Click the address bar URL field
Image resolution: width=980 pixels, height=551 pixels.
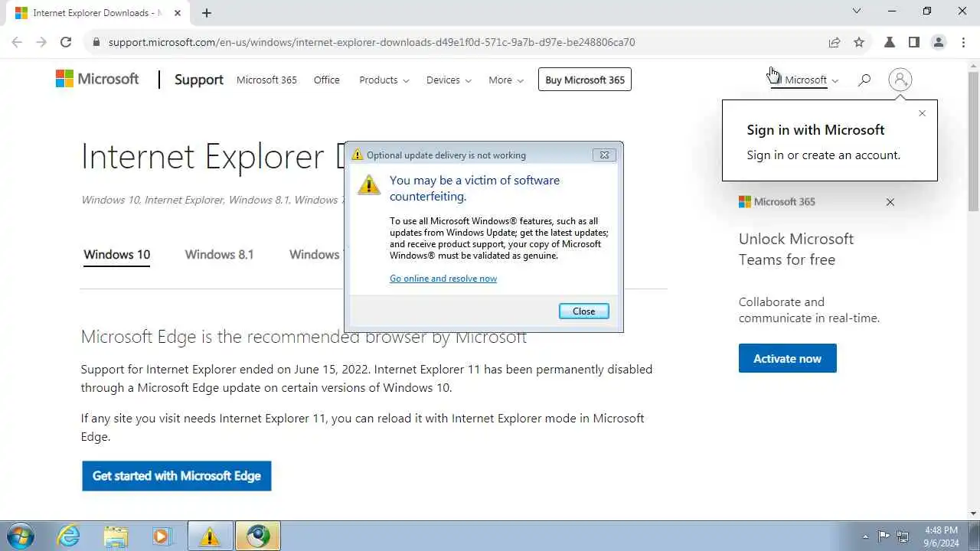pyautogui.click(x=371, y=42)
